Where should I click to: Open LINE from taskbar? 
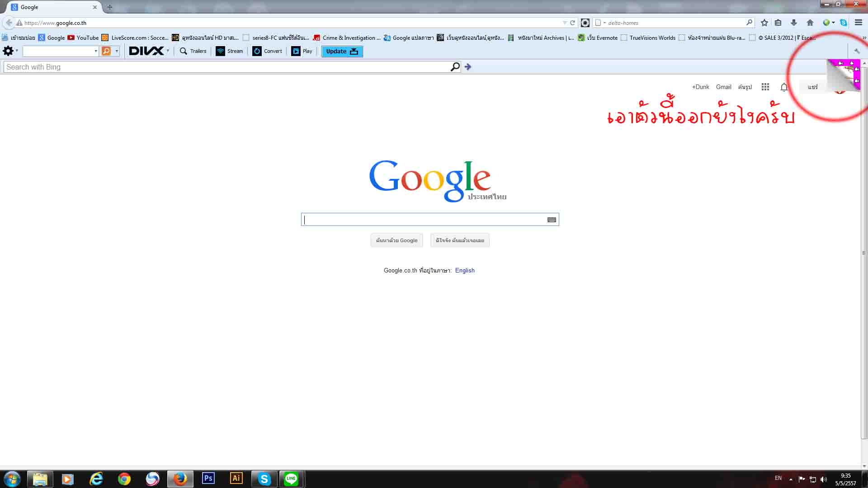[292, 479]
